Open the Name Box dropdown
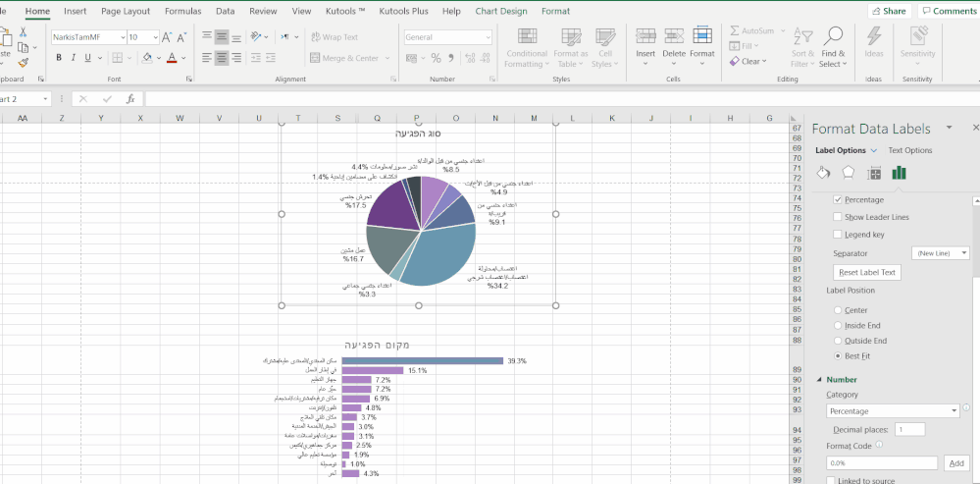Viewport: 980px width, 484px height. (46, 99)
